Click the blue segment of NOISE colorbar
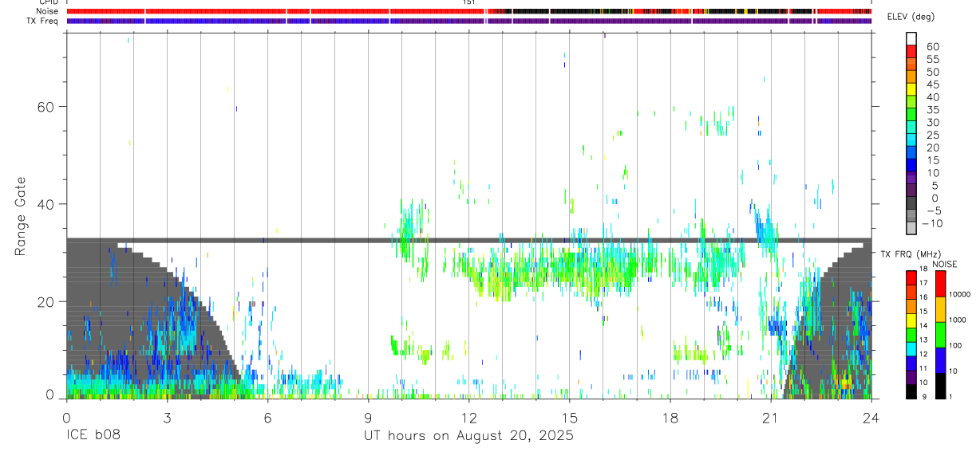This screenshot has height=452, width=980. pos(940,360)
